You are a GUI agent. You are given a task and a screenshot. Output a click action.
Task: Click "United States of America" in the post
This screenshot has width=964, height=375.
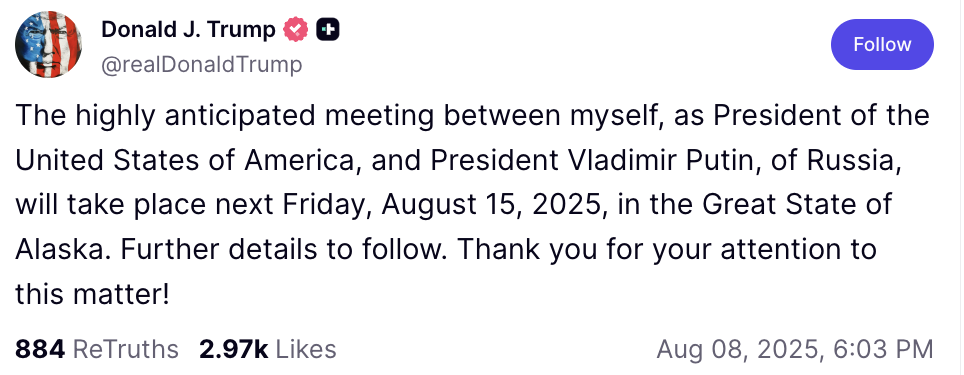(186, 160)
